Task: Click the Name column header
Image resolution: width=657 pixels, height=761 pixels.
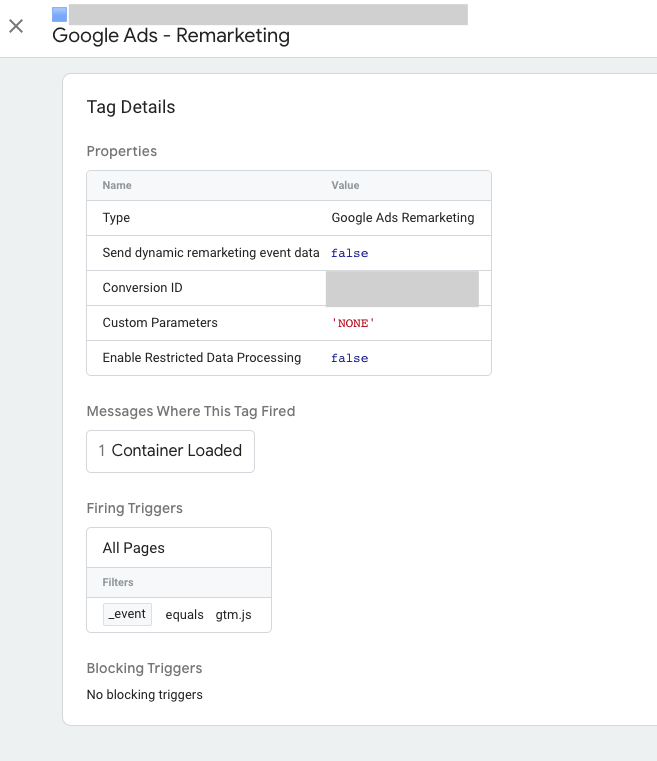Action: point(117,185)
